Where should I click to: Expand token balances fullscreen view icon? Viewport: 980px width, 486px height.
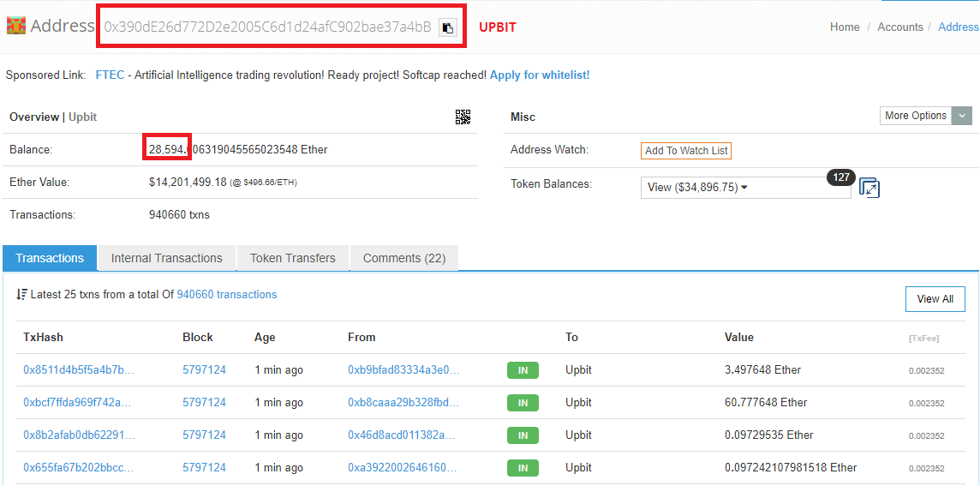pos(869,188)
